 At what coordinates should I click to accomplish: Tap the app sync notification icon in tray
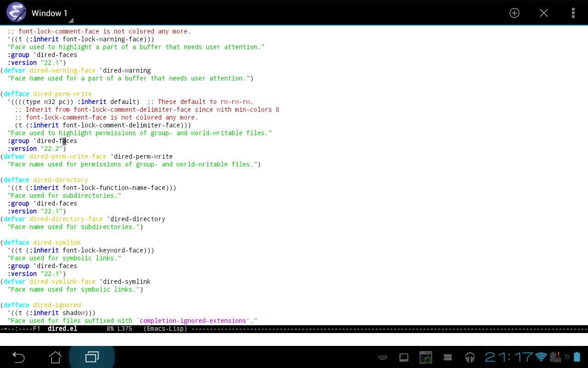pyautogui.click(x=425, y=357)
